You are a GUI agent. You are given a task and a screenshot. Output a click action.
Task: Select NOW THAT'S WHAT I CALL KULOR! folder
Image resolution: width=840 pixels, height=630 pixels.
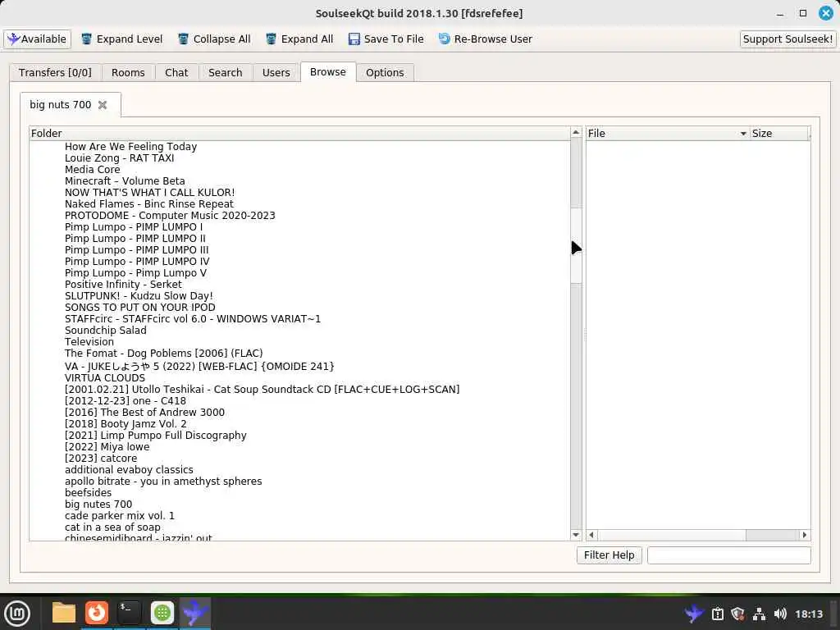click(150, 192)
